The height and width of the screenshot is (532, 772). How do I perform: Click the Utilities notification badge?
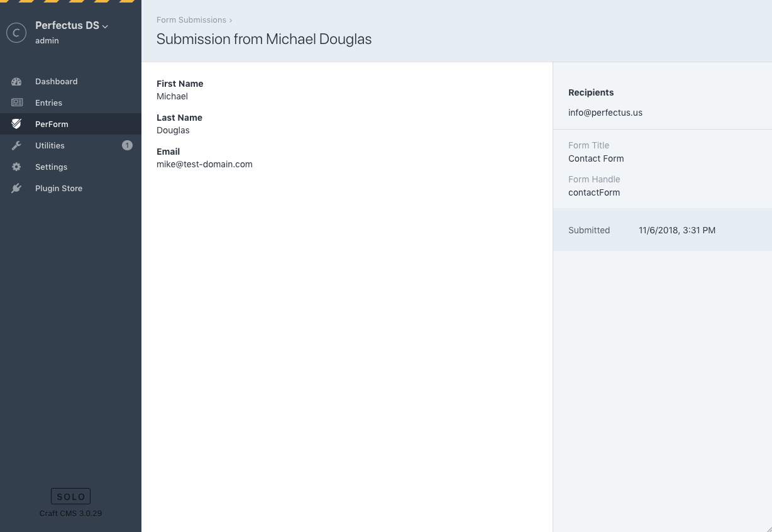tap(127, 146)
